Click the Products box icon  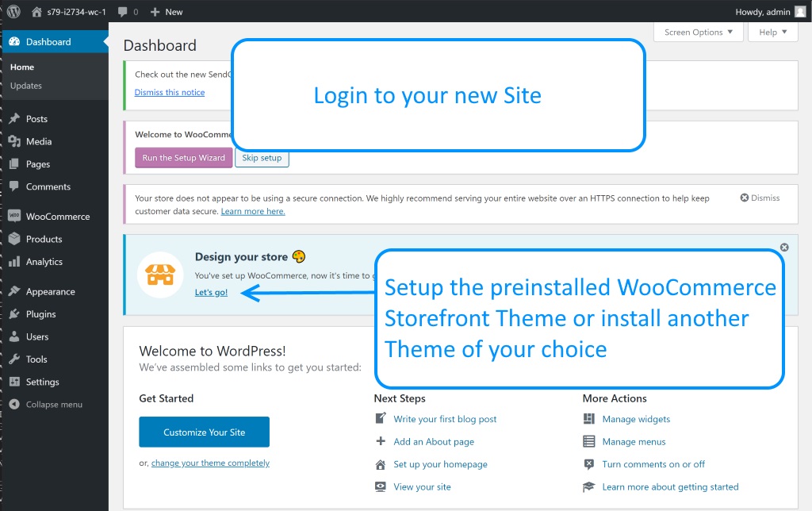click(14, 239)
